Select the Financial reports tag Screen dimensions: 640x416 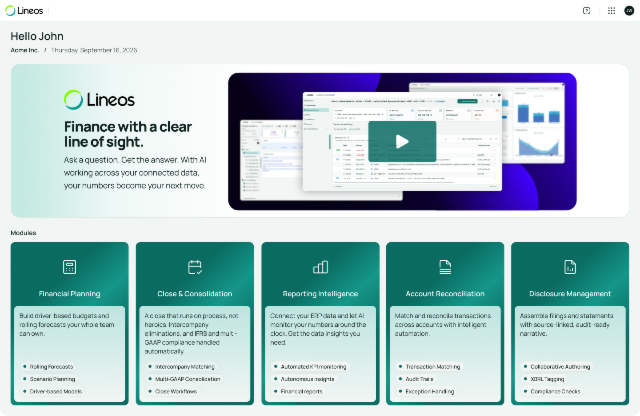pyautogui.click(x=299, y=391)
